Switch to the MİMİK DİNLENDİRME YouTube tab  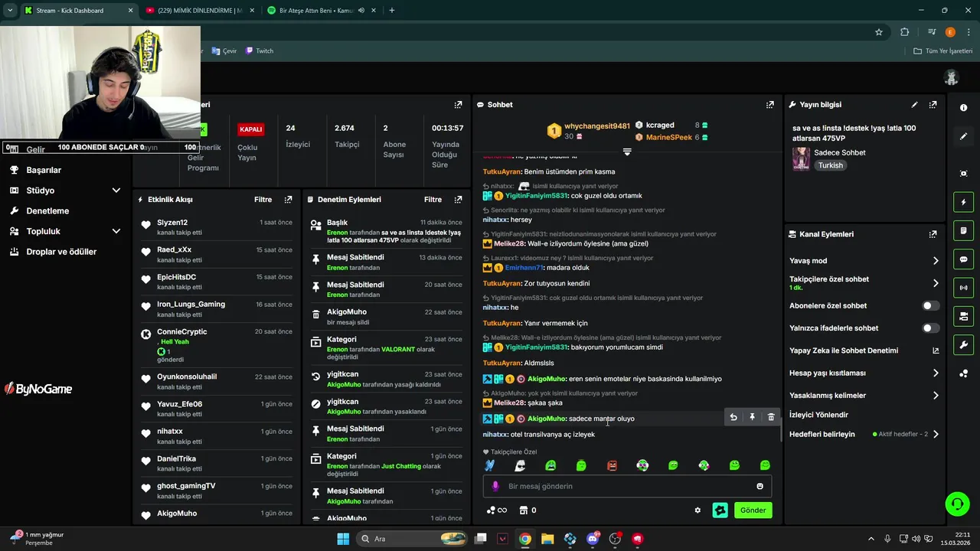(199, 11)
